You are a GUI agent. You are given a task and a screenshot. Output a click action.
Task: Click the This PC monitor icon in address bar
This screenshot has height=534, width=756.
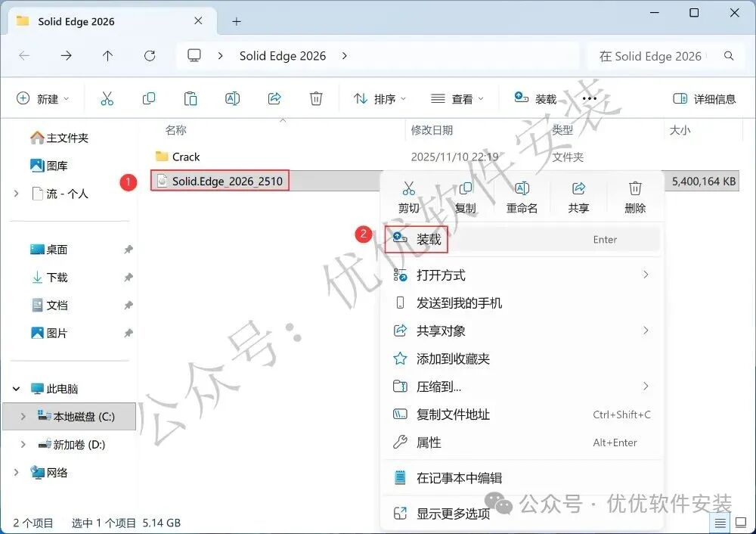click(194, 56)
